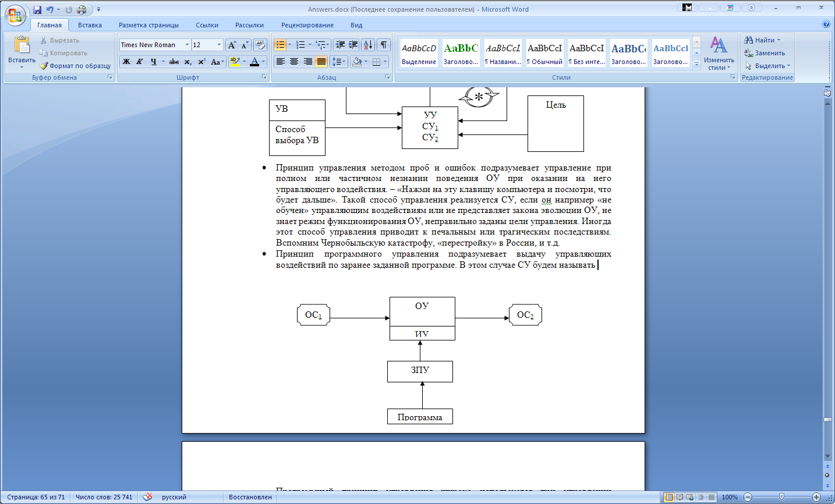The height and width of the screenshot is (504, 835).
Task: Apply yellow highlight color swatch
Action: tap(234, 62)
